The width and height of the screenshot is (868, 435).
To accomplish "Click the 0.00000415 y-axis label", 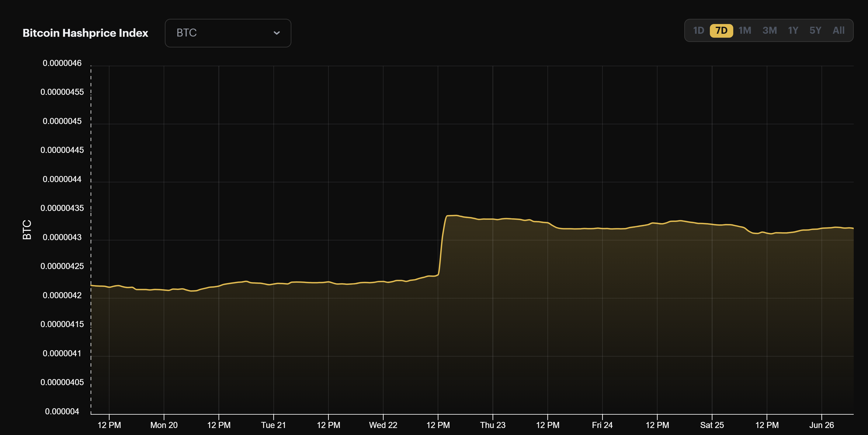I will click(x=62, y=324).
